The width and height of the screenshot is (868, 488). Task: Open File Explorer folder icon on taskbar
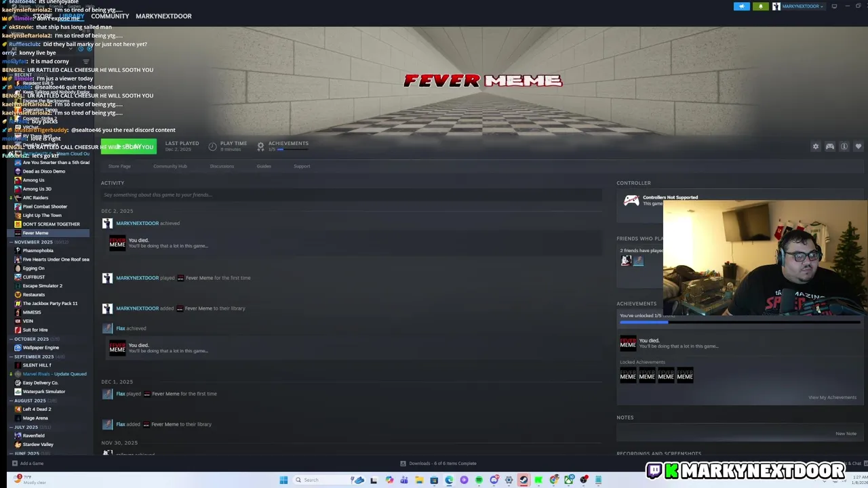(419, 480)
